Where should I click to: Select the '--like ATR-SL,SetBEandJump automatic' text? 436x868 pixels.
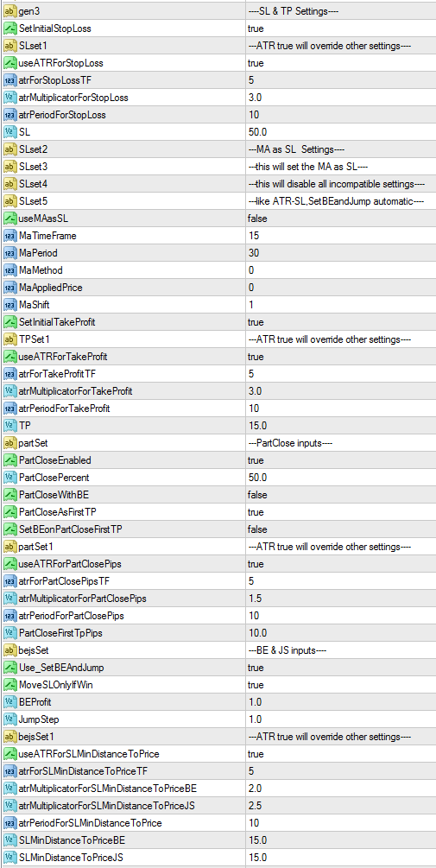334,201
